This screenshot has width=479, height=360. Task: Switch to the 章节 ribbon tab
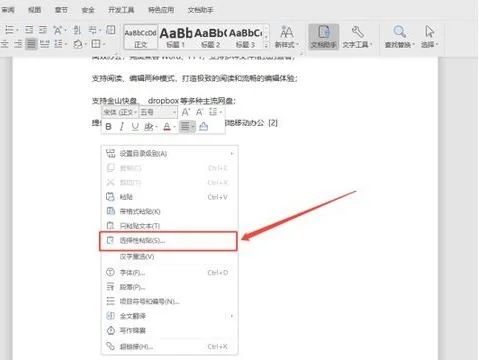61,10
